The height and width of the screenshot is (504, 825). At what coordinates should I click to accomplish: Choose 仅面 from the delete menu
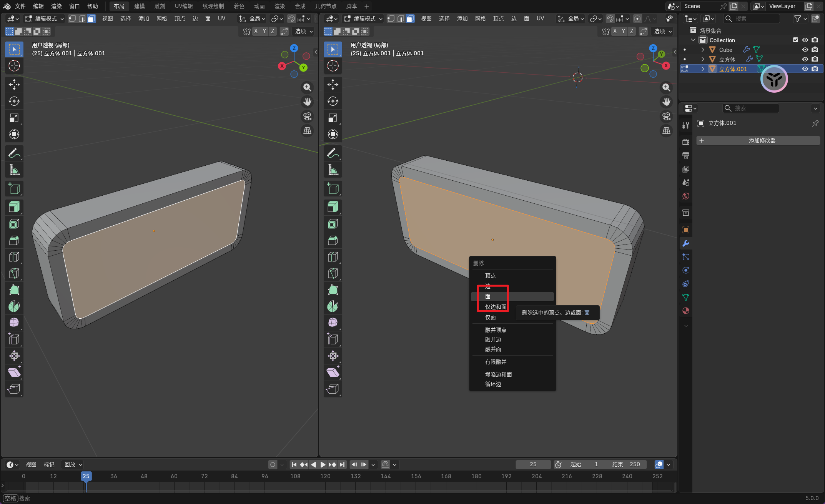pos(491,317)
